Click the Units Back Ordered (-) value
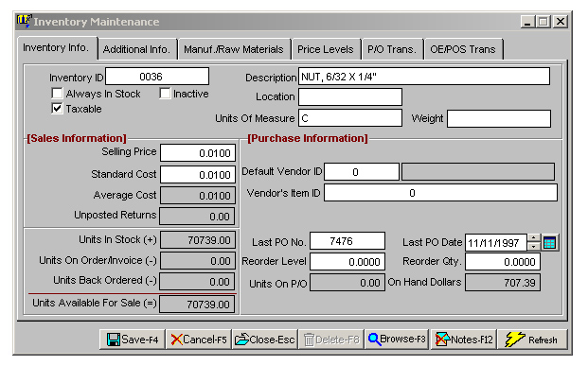The image size is (588, 366). point(197,282)
